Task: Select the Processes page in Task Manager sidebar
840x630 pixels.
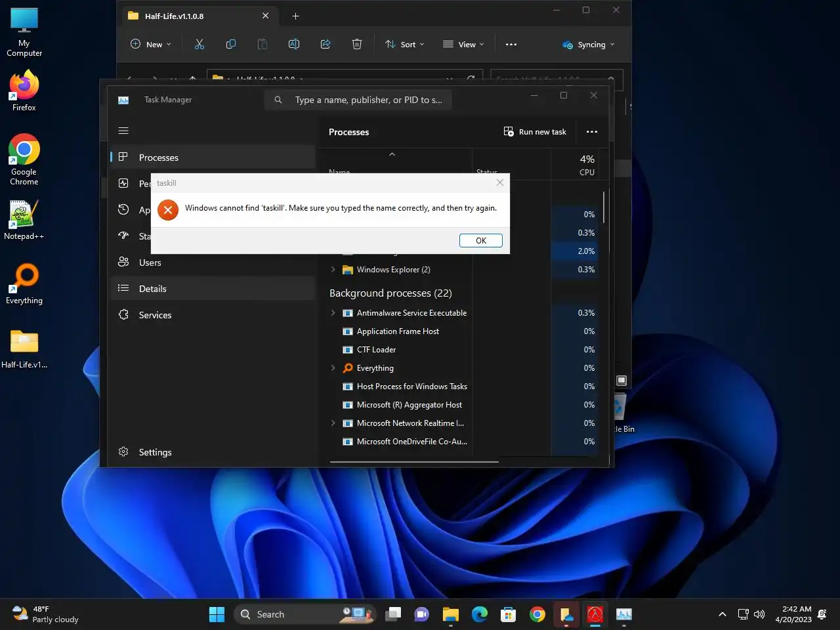Action: click(x=213, y=157)
